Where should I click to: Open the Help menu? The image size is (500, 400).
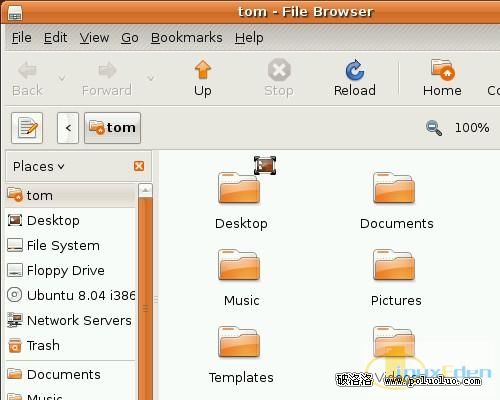tap(249, 38)
